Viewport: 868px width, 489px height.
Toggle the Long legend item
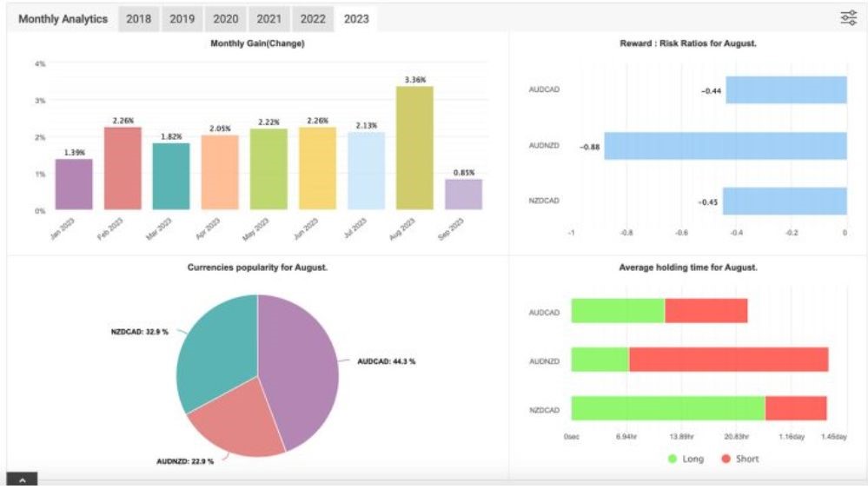click(686, 459)
